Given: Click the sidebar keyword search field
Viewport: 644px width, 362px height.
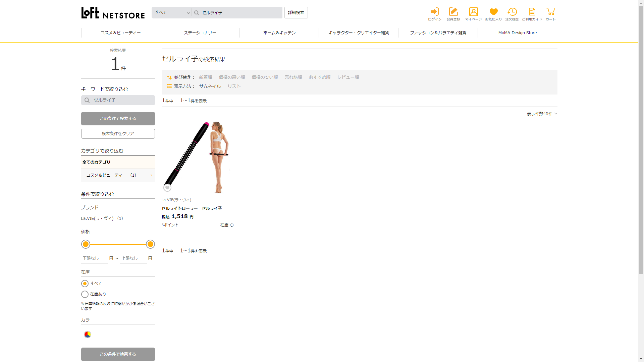Looking at the screenshot, I should tap(118, 100).
